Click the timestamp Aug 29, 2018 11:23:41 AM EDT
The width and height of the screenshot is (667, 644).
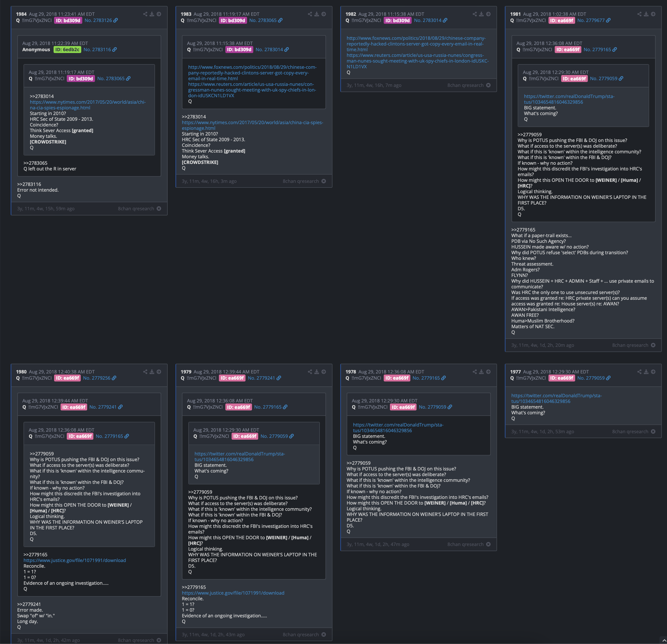[x=62, y=14]
